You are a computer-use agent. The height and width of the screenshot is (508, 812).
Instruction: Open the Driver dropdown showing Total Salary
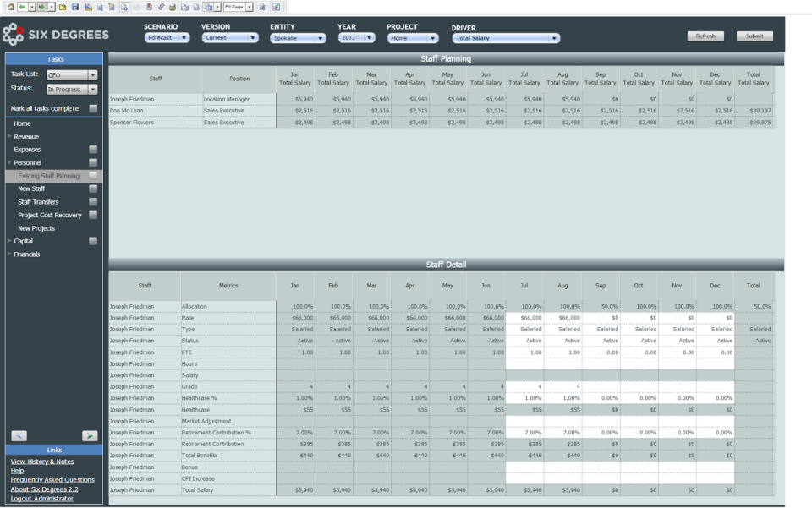click(506, 38)
